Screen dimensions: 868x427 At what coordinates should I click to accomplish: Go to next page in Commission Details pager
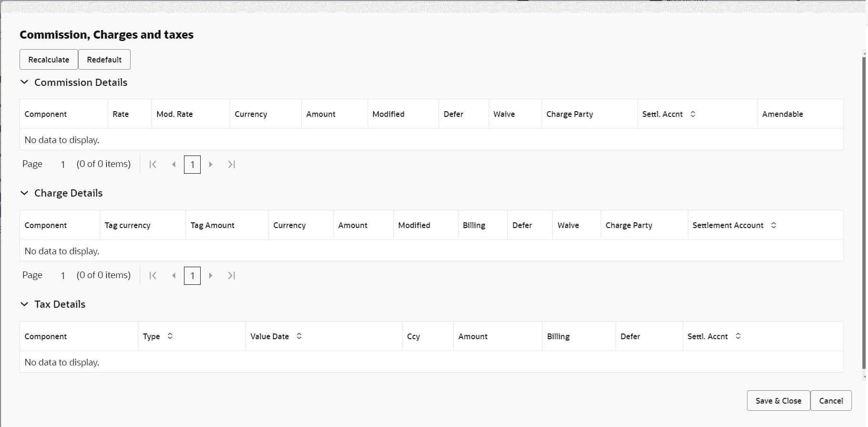tap(211, 164)
